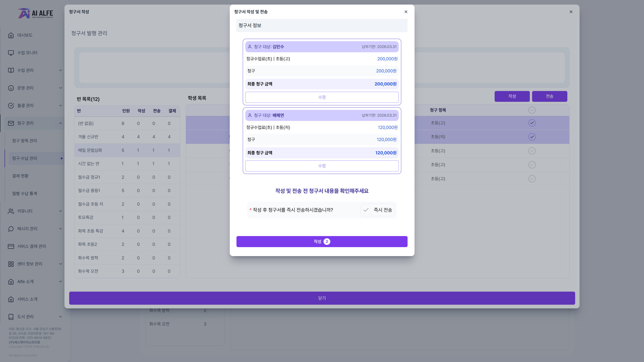Expand the 출결 관리 menu chevron
This screenshot has height=362, width=644.
pos(60,106)
